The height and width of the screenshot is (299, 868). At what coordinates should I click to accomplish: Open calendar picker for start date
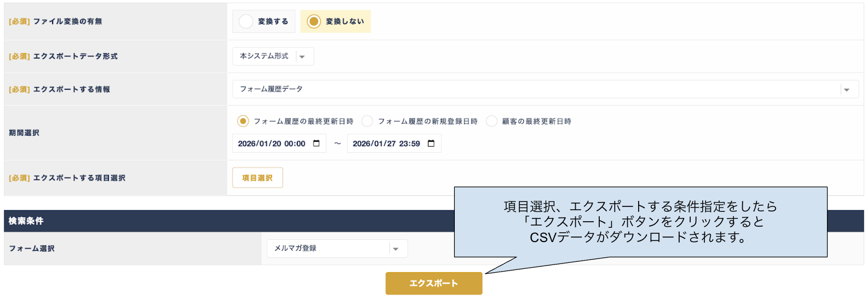316,143
